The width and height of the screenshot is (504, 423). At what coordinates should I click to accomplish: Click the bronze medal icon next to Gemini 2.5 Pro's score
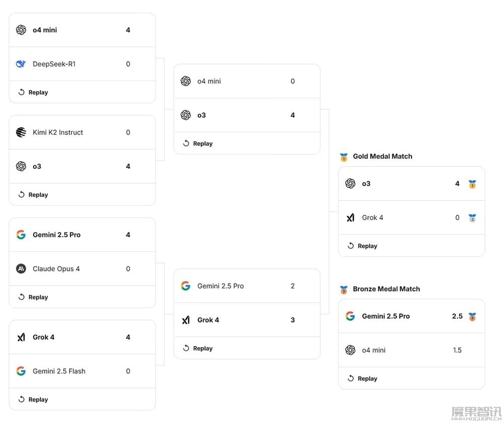[x=472, y=317]
